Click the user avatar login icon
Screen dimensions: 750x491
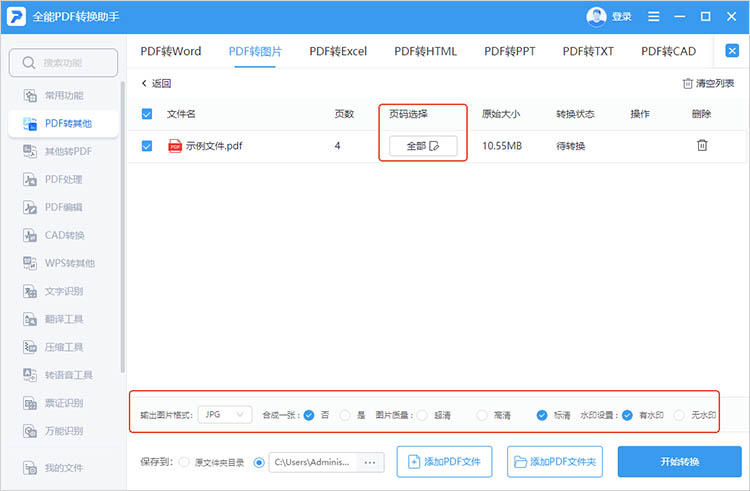(x=597, y=16)
